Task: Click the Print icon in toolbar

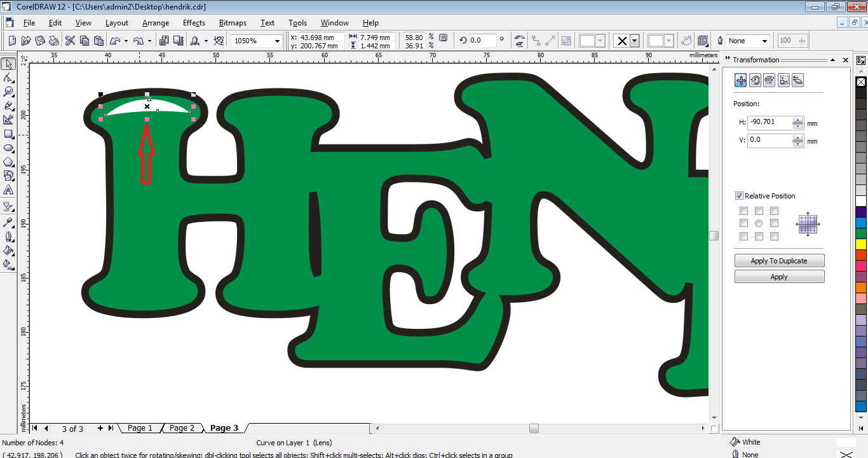Action: tap(54, 41)
